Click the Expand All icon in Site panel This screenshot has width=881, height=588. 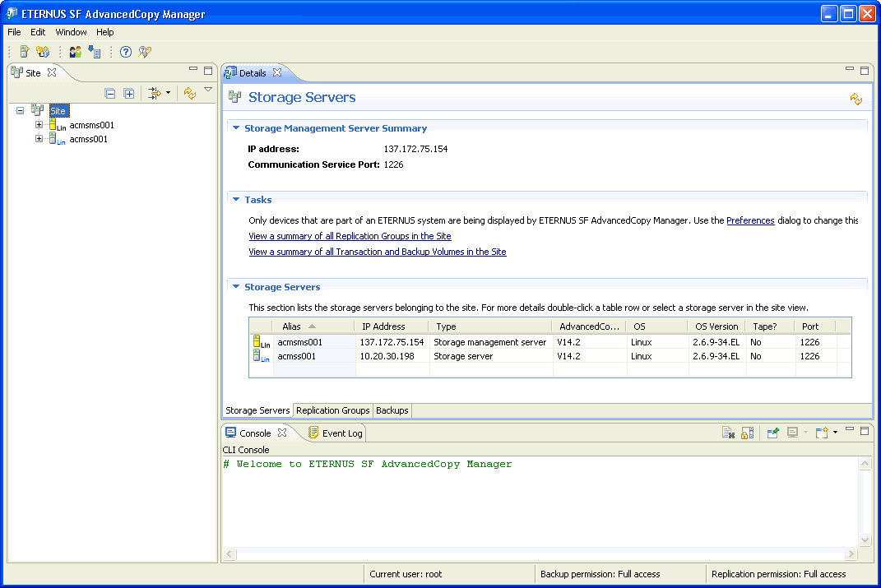coord(129,93)
